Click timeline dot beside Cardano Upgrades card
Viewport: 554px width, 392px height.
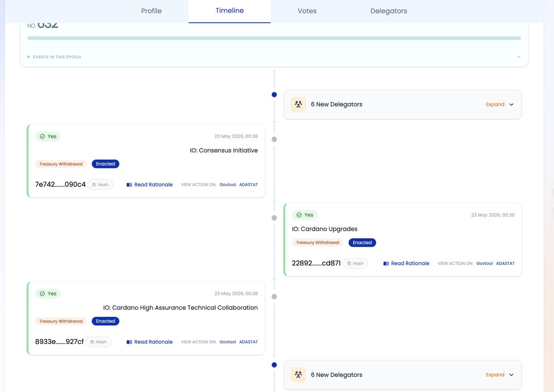[274, 217]
